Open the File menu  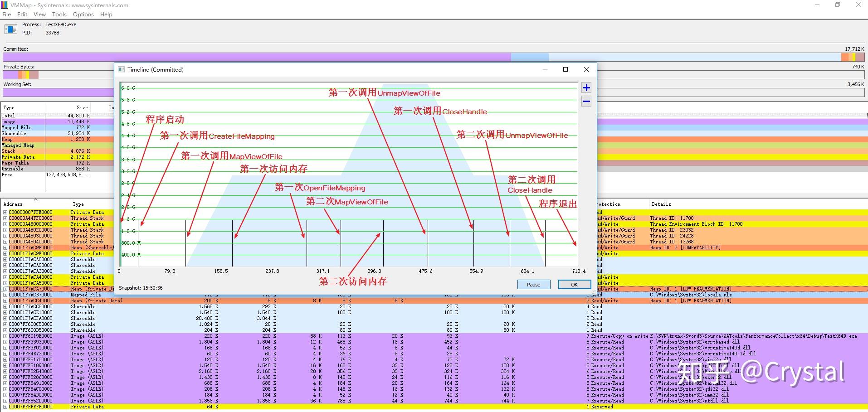7,15
